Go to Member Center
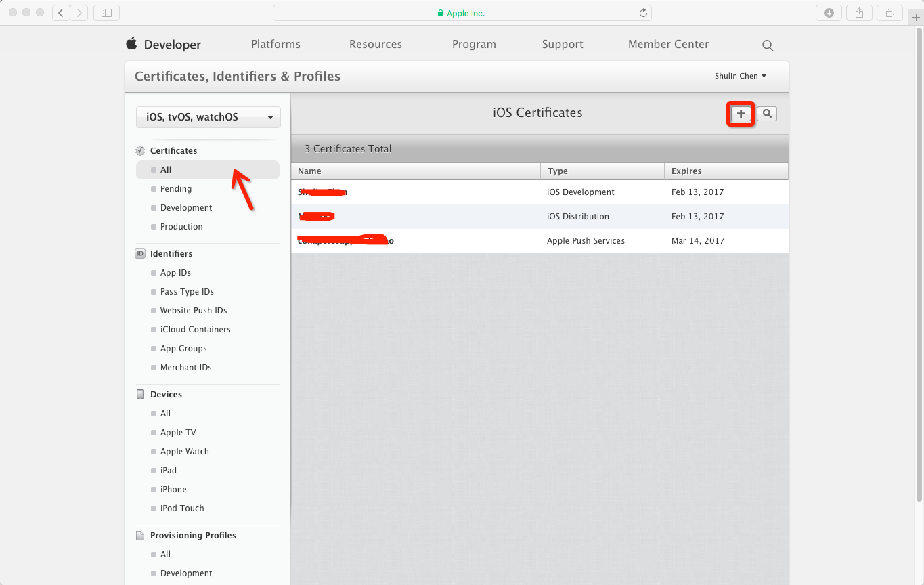The width and height of the screenshot is (924, 585). point(669,44)
